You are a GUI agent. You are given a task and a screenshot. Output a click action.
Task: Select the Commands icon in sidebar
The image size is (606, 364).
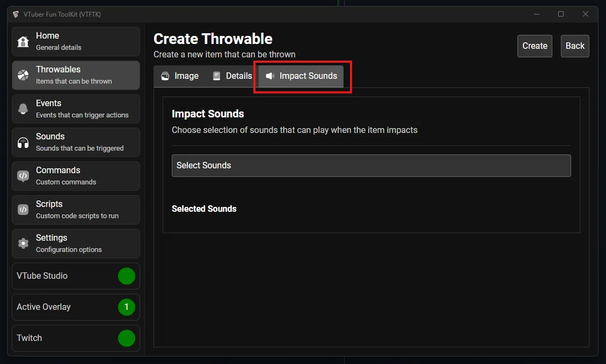(24, 176)
